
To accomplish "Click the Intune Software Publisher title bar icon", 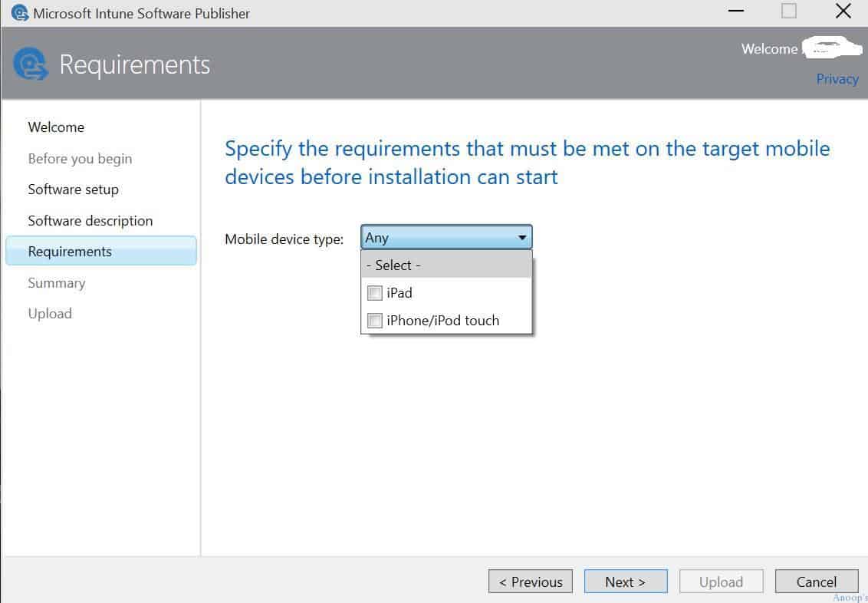I will pos(19,13).
